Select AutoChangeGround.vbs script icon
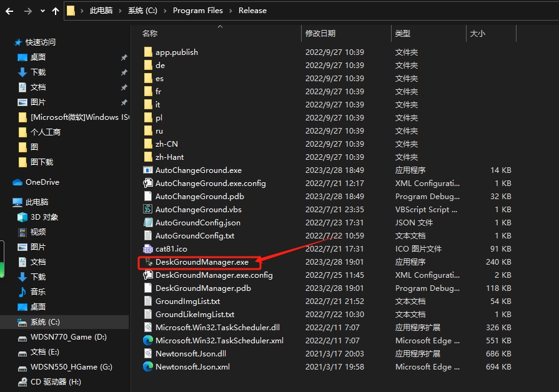 tap(148, 210)
